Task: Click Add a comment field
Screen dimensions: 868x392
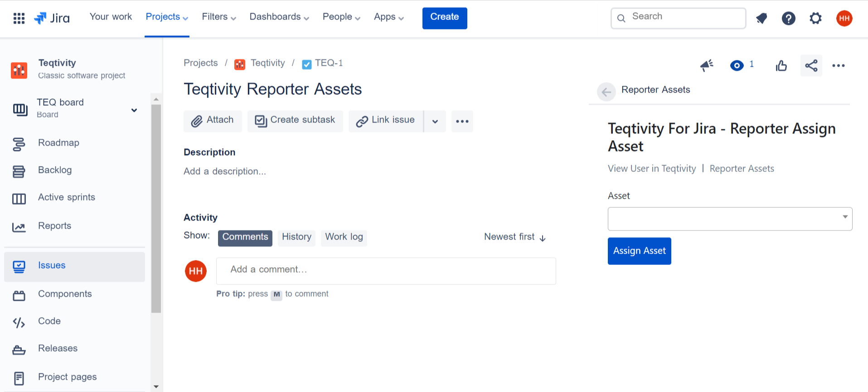Action: [x=386, y=271]
